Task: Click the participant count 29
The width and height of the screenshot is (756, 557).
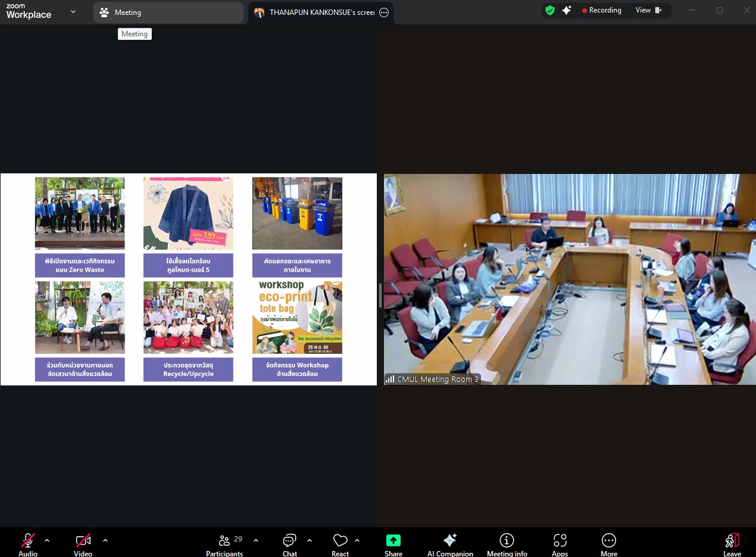Action: pyautogui.click(x=238, y=539)
